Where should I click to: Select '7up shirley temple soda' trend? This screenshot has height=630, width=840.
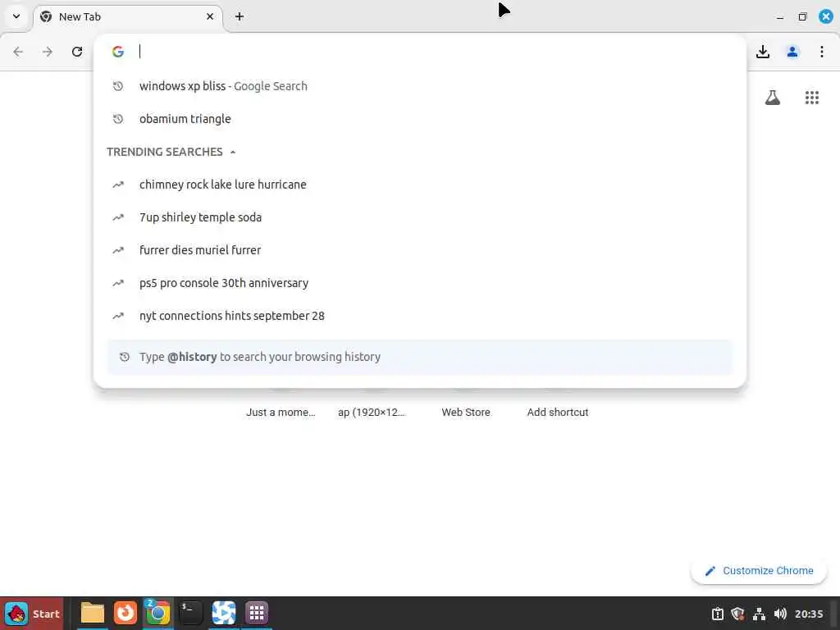coord(420,217)
